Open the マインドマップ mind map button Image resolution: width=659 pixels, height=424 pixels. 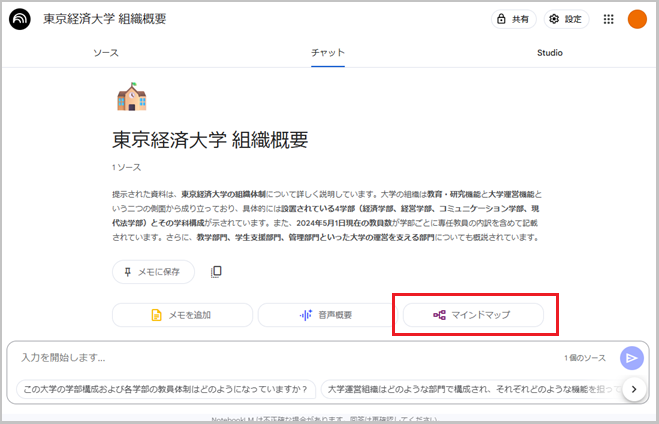(x=473, y=315)
